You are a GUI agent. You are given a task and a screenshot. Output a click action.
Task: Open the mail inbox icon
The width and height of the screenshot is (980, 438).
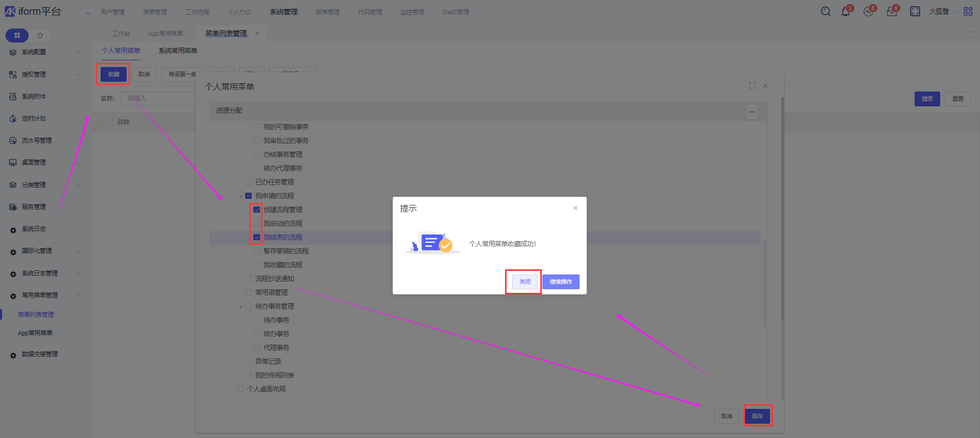(892, 12)
